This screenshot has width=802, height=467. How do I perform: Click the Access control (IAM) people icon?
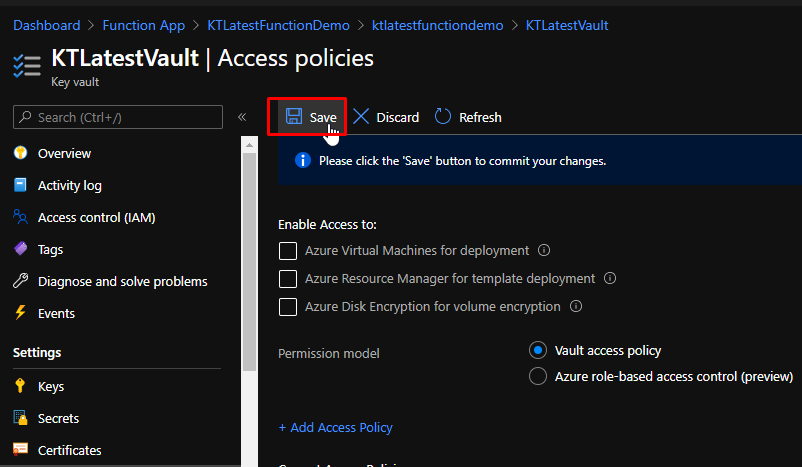pyautogui.click(x=20, y=217)
